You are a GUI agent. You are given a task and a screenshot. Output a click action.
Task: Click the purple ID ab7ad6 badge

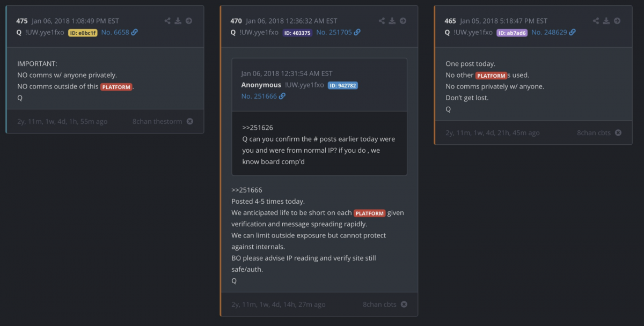click(x=512, y=33)
